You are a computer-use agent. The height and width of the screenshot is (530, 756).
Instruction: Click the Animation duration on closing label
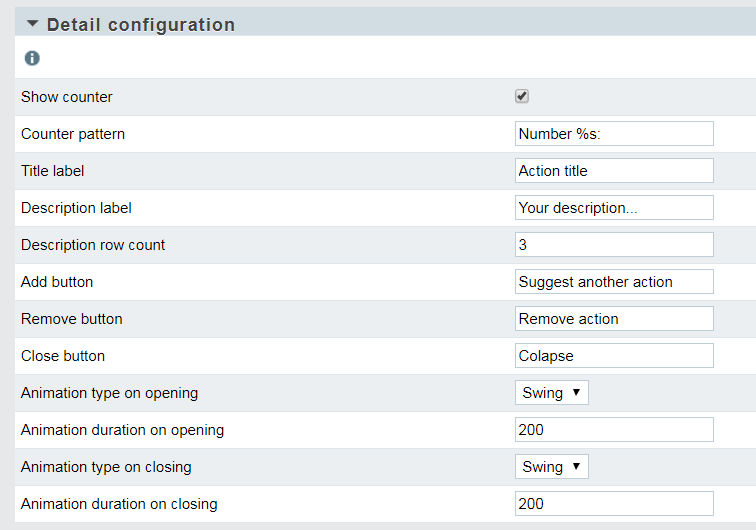[119, 504]
